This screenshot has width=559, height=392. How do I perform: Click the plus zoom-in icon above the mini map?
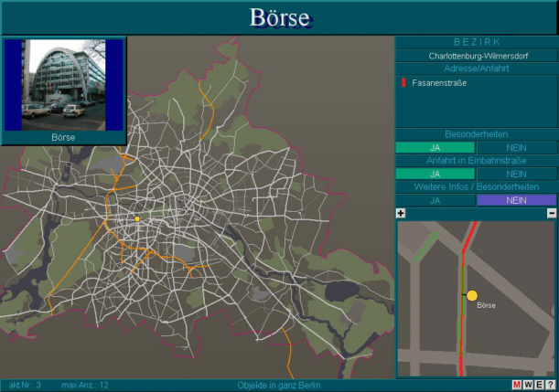pyautogui.click(x=401, y=213)
